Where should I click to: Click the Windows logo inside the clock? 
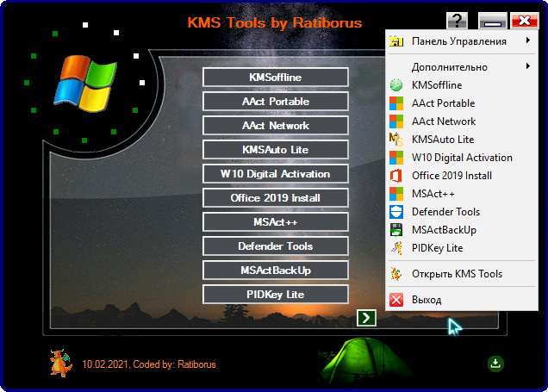click(x=85, y=83)
